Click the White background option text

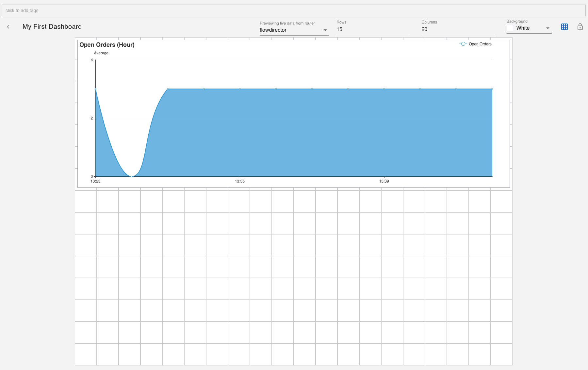pos(523,28)
